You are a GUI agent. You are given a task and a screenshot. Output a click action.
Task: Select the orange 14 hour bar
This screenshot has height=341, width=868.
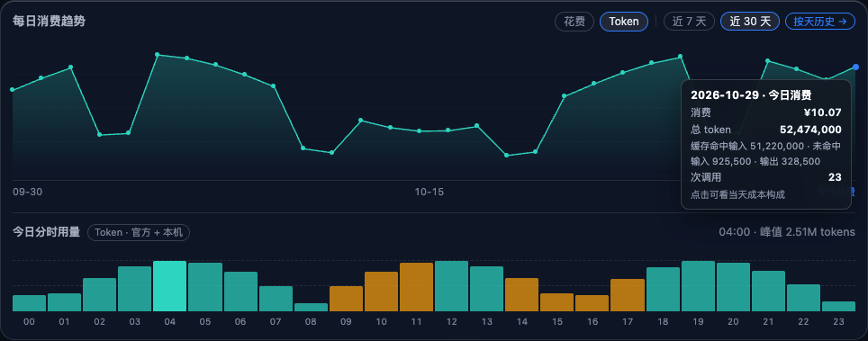pyautogui.click(x=522, y=294)
